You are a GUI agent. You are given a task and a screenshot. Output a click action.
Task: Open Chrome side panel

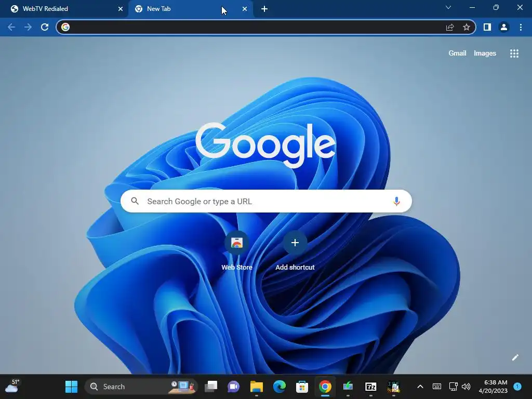[x=487, y=27]
